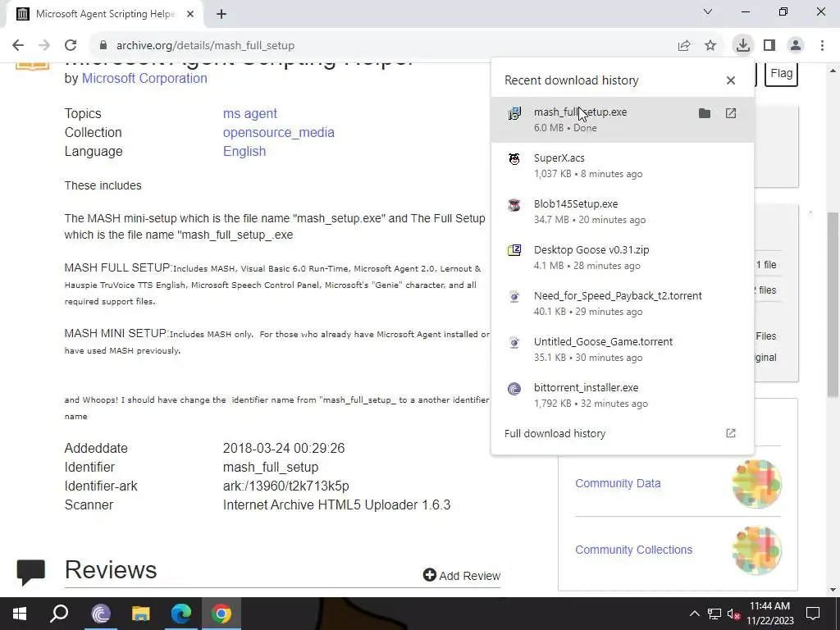Show mash_full_setup.exe in folder

[705, 113]
